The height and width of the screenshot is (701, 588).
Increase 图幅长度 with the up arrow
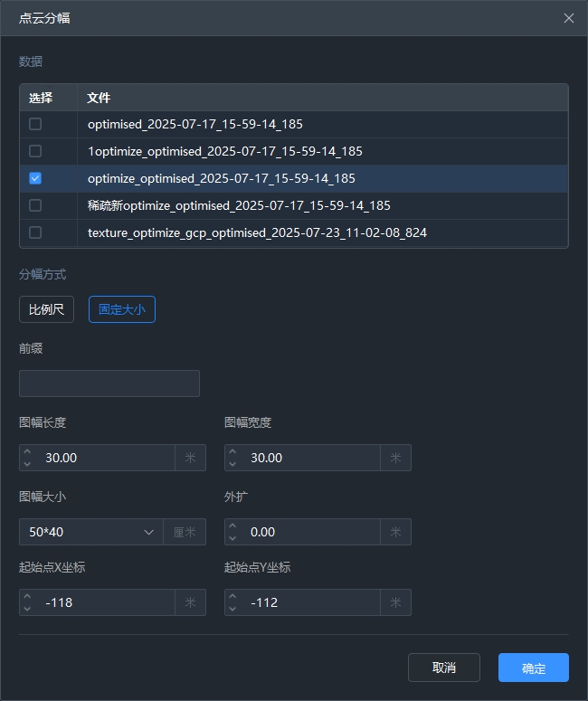tap(27, 451)
